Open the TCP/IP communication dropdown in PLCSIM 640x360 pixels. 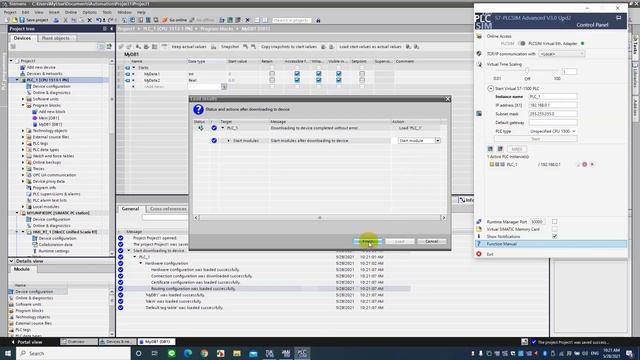coord(562,54)
